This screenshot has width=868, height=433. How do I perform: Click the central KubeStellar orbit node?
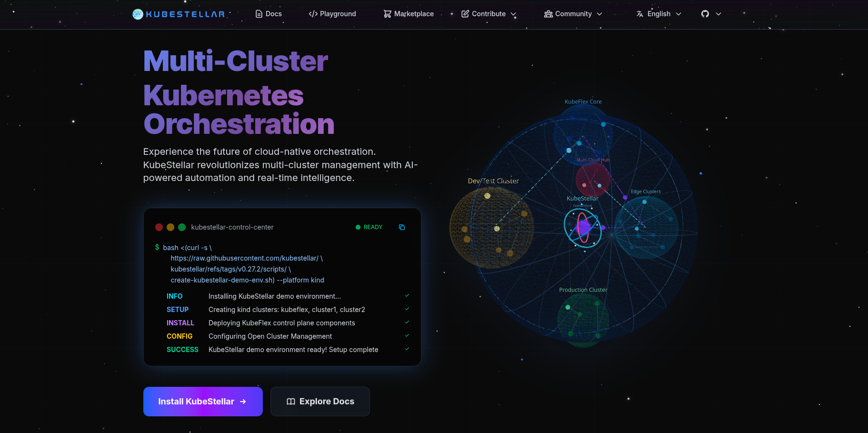[583, 228]
